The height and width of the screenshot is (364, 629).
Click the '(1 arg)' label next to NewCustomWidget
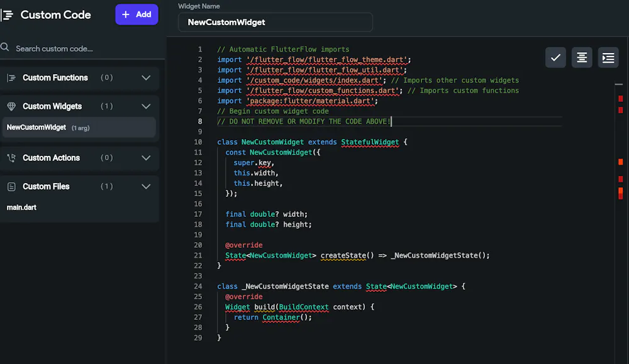coord(81,128)
